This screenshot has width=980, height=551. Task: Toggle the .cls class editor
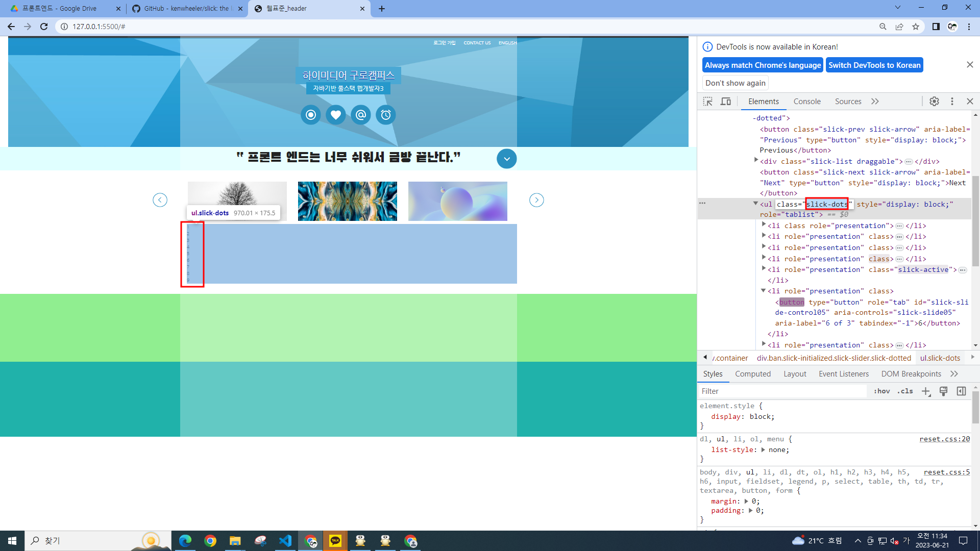point(905,391)
